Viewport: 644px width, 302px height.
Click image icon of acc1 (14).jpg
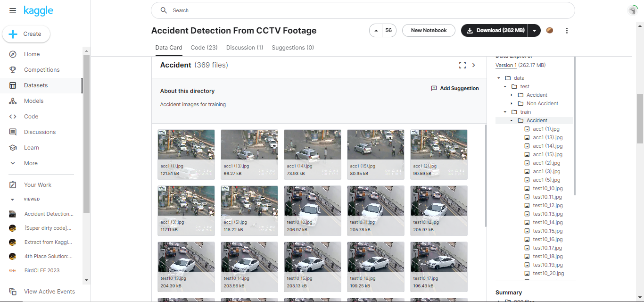527,146
